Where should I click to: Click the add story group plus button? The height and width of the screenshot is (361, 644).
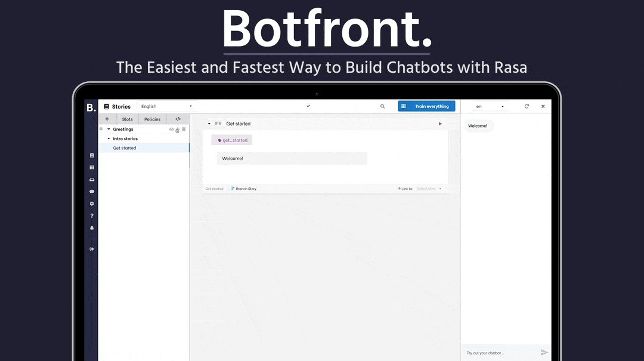(x=107, y=119)
